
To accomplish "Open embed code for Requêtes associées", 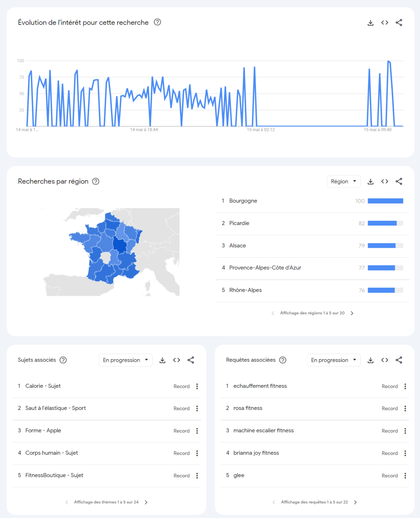I will (385, 360).
